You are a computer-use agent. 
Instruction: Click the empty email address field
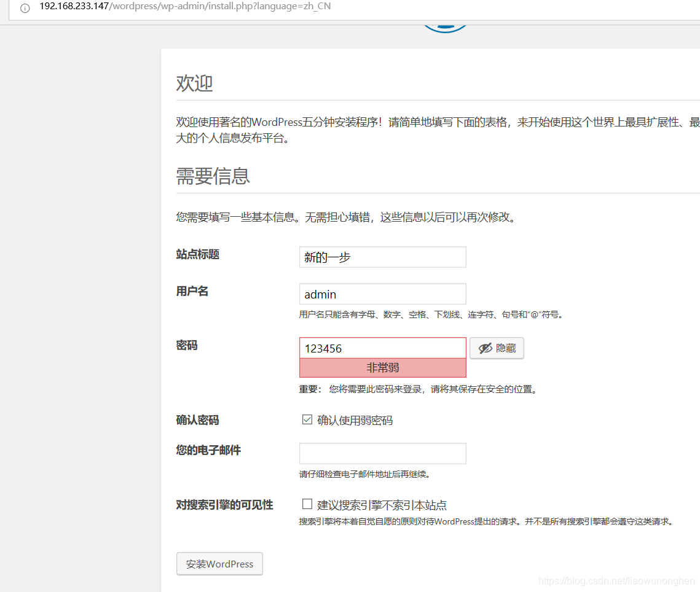click(x=383, y=453)
